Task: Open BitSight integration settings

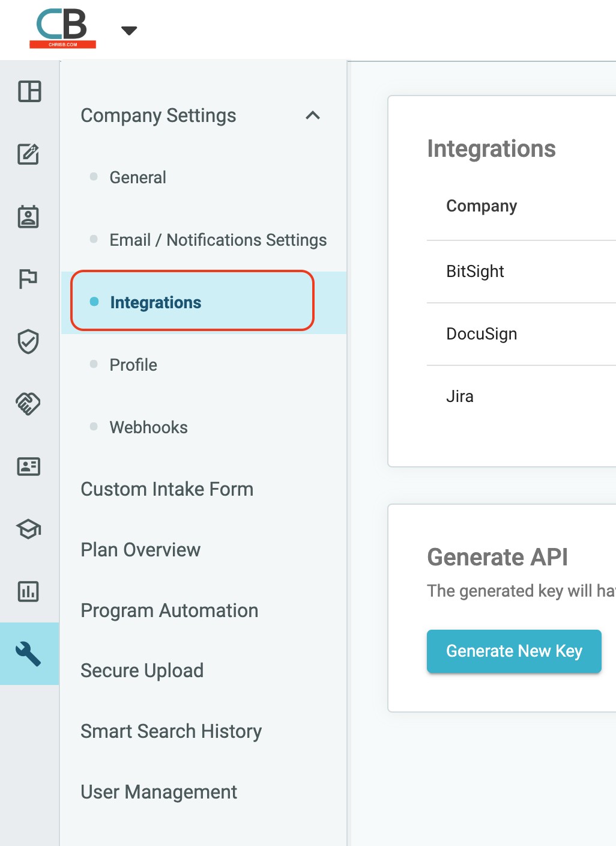Action: point(475,272)
